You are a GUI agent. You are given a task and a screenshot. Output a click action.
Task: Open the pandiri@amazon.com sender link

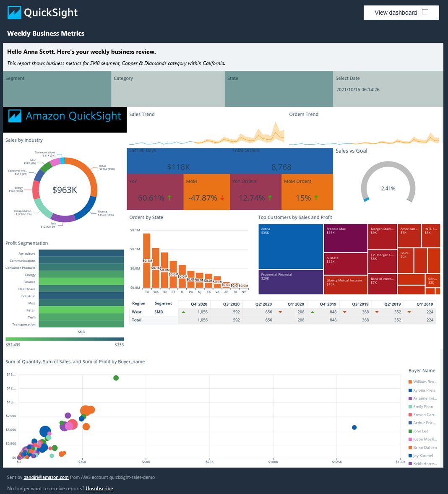tap(46, 477)
